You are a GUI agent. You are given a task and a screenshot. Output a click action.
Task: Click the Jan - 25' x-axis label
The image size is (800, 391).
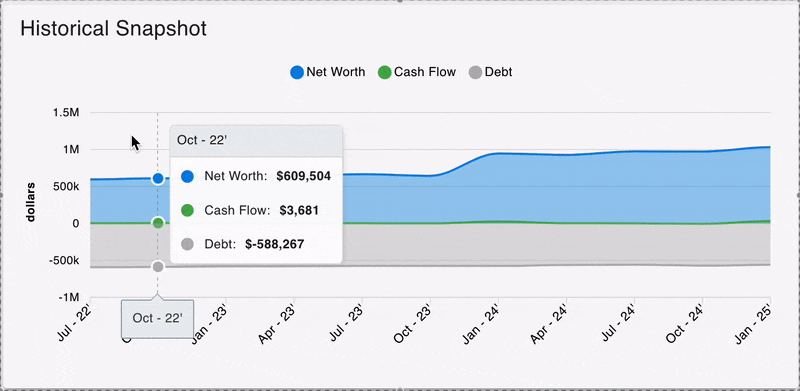[x=753, y=324]
